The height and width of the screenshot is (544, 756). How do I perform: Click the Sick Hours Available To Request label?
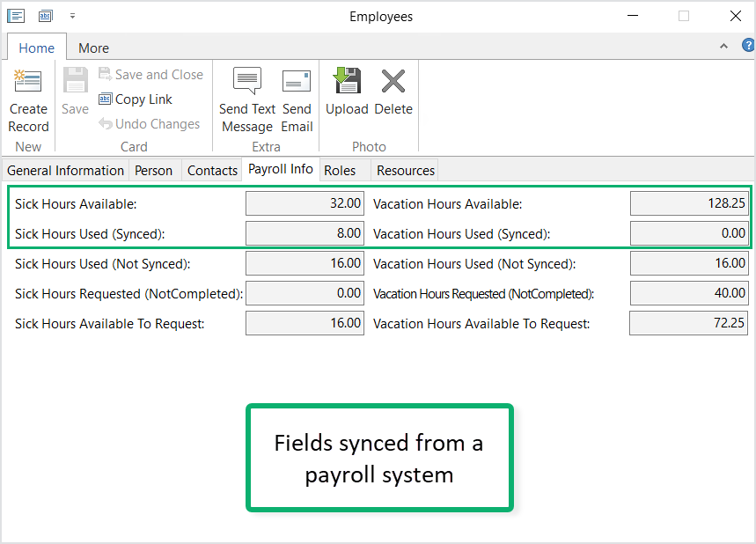click(109, 324)
